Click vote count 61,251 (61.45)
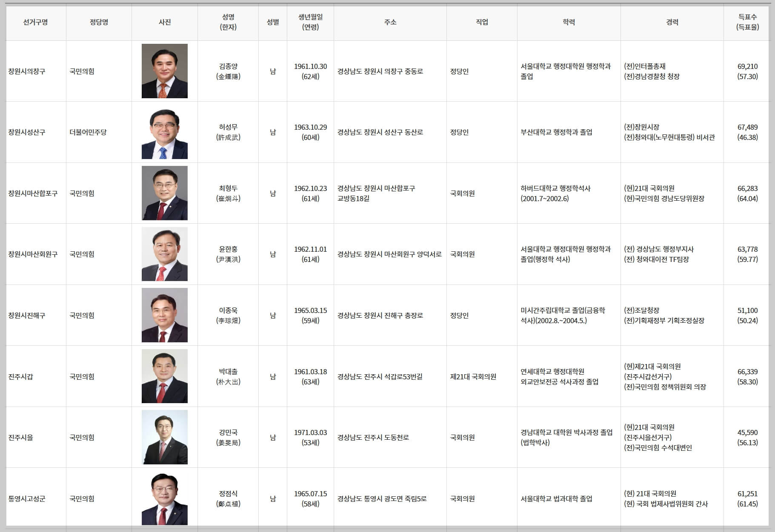The width and height of the screenshot is (775, 532). [748, 499]
